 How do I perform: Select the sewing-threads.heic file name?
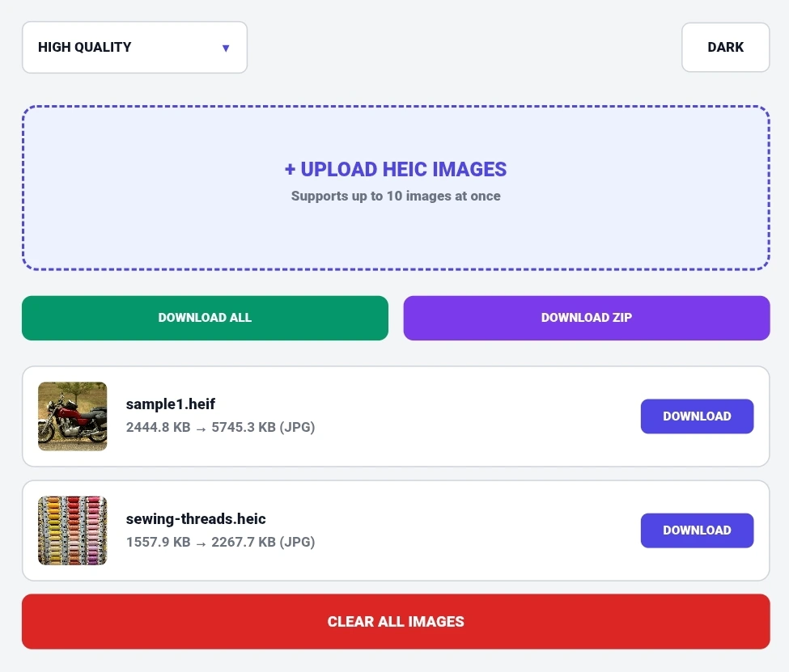click(196, 518)
